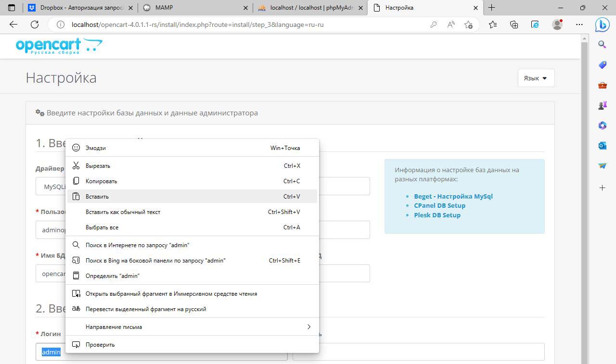
Task: Open the CPanel DB Setup link
Action: (x=439, y=205)
